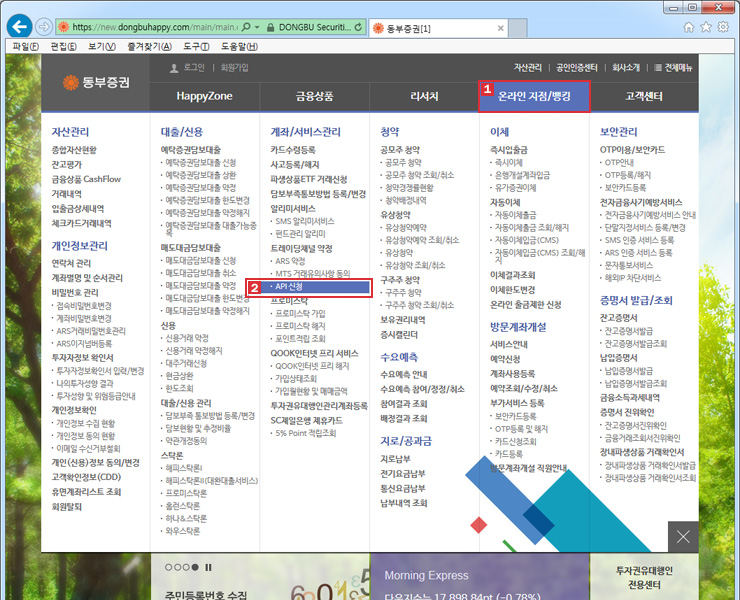Open the address bar dropdown arrow
The image size is (740, 600).
(257, 27)
